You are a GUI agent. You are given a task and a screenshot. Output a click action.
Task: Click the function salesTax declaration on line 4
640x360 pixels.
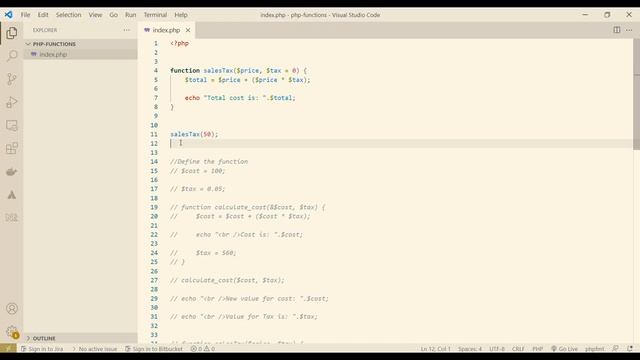238,71
